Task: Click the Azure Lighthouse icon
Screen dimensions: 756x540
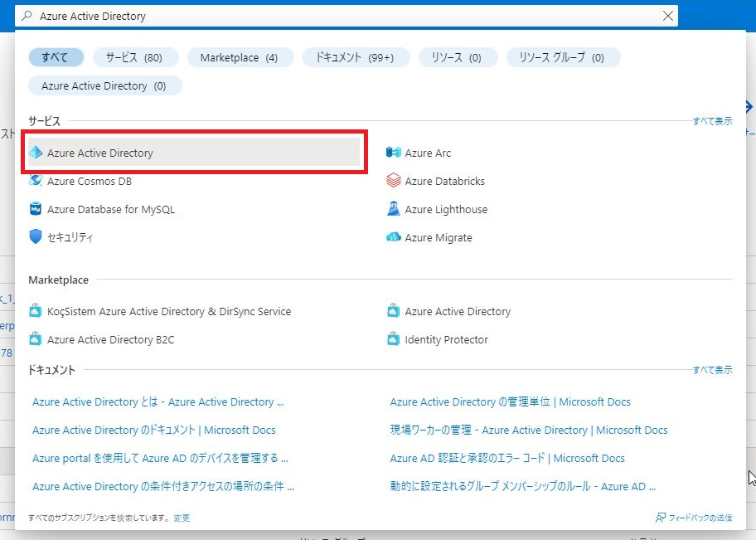Action: click(394, 209)
